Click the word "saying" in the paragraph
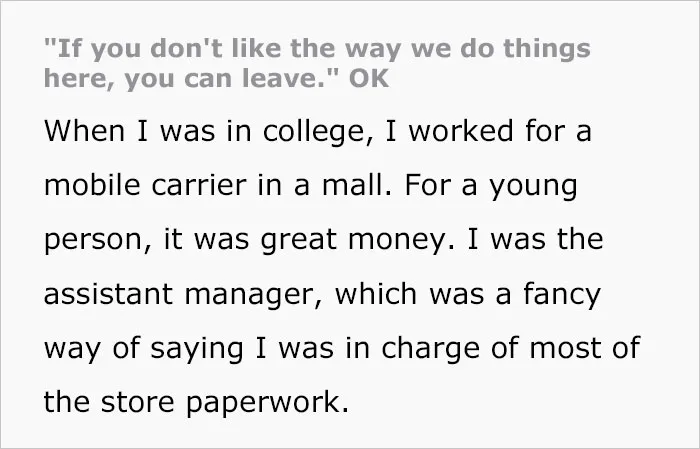 [x=197, y=350]
